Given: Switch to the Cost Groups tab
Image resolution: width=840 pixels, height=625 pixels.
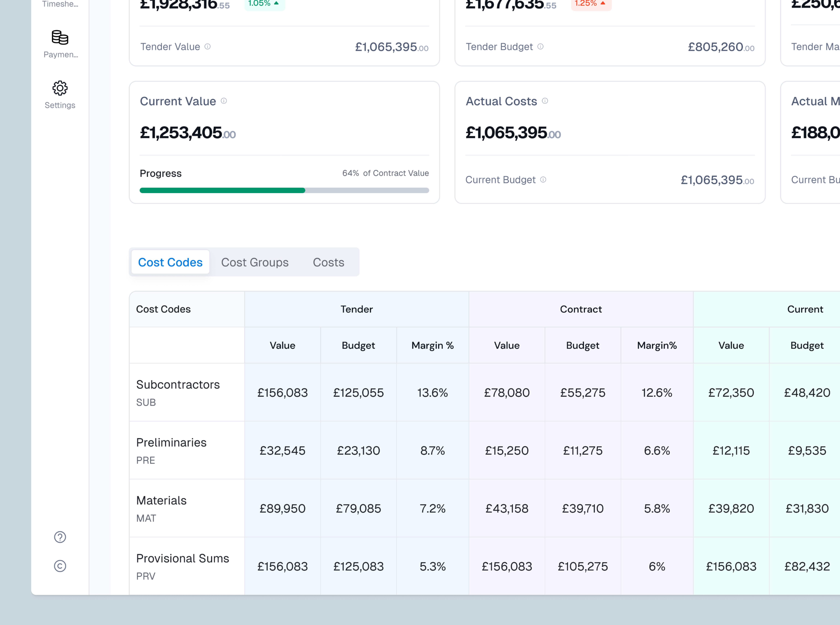Looking at the screenshot, I should [x=255, y=262].
